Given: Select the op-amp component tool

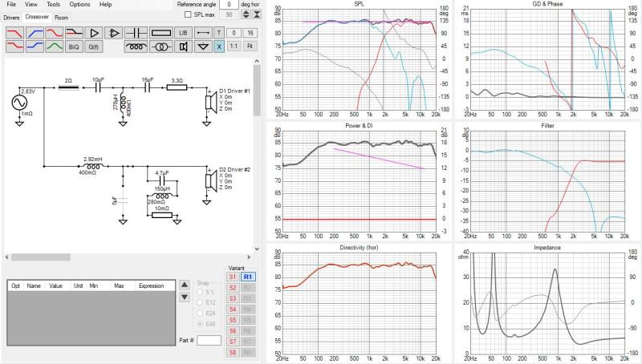Looking at the screenshot, I should (115, 32).
